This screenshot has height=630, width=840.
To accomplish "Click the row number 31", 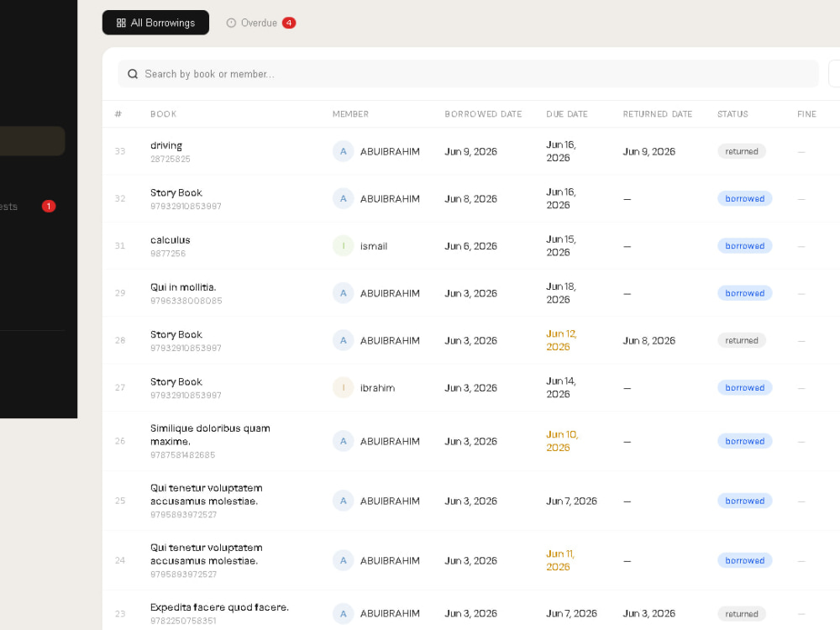I will click(119, 246).
